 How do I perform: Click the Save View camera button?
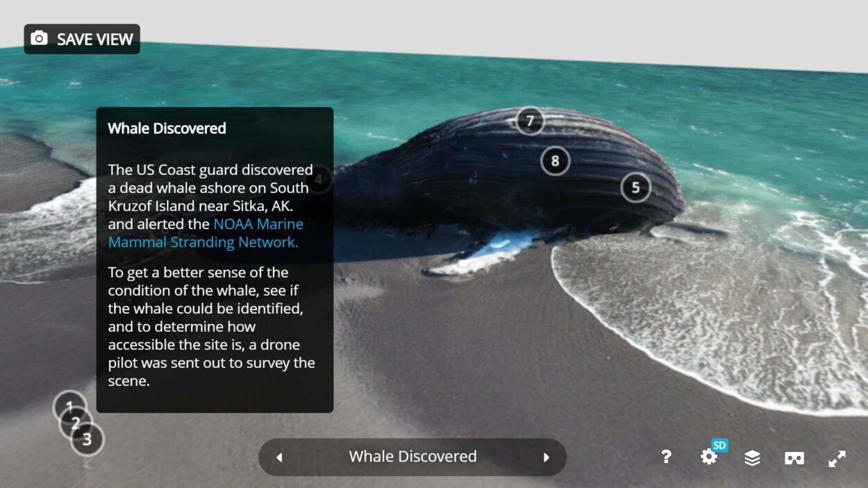[82, 39]
